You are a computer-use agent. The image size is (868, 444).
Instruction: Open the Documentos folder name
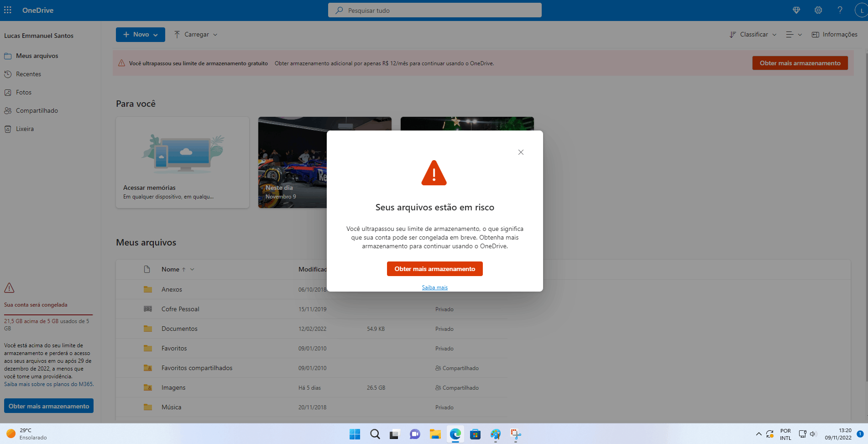(x=179, y=329)
